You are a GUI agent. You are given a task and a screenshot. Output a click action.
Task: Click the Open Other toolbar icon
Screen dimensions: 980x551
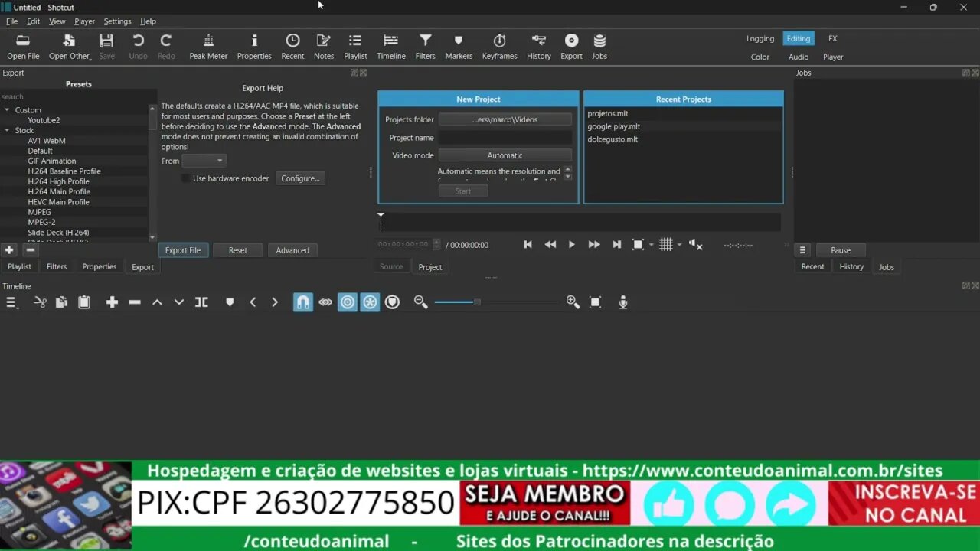point(70,47)
